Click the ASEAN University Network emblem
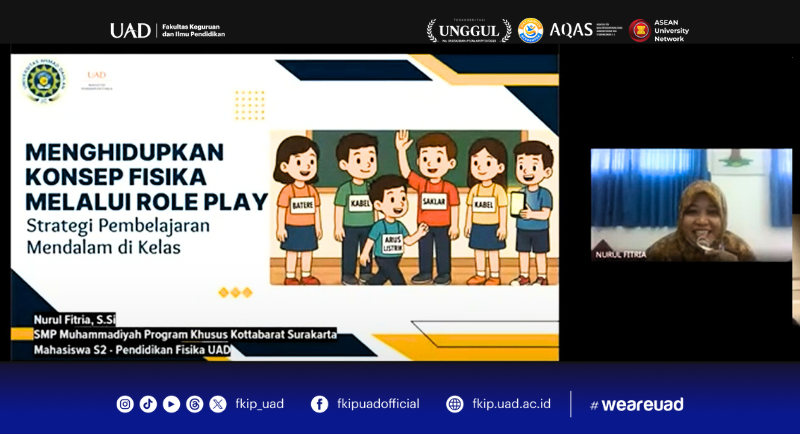The image size is (800, 434). [x=640, y=31]
